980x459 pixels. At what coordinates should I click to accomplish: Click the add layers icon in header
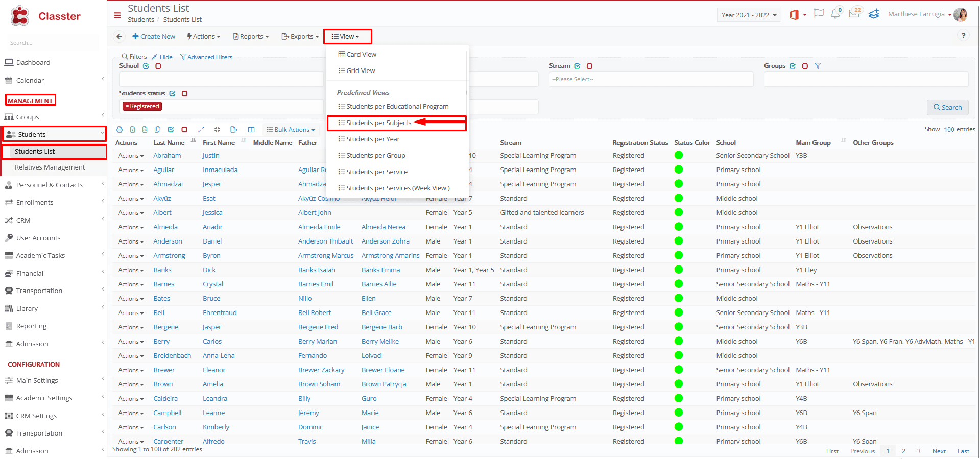coord(874,14)
